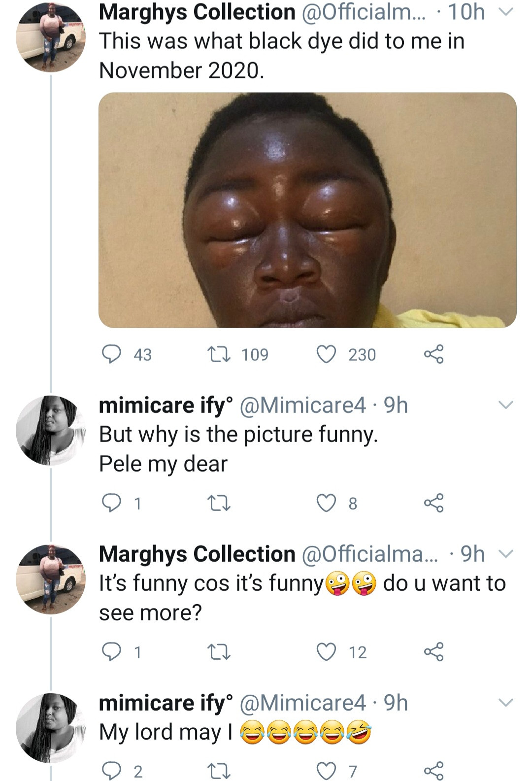This screenshot has width=532, height=781.
Task: Share the 'It's funny cos it's funny' tweet
Action: pos(434,651)
